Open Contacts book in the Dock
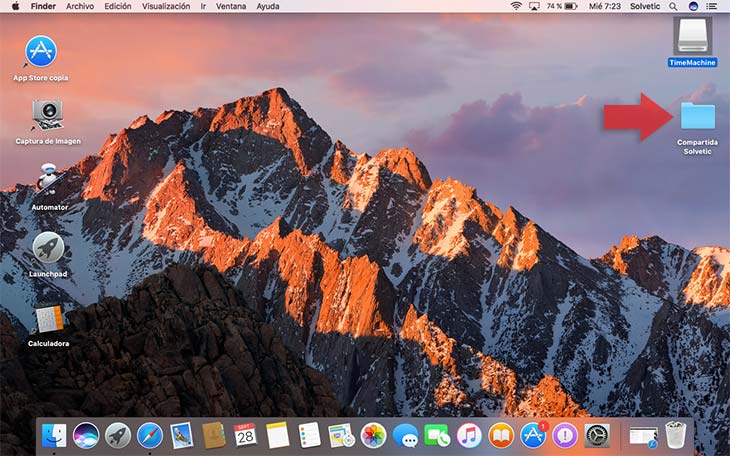 pos(214,436)
